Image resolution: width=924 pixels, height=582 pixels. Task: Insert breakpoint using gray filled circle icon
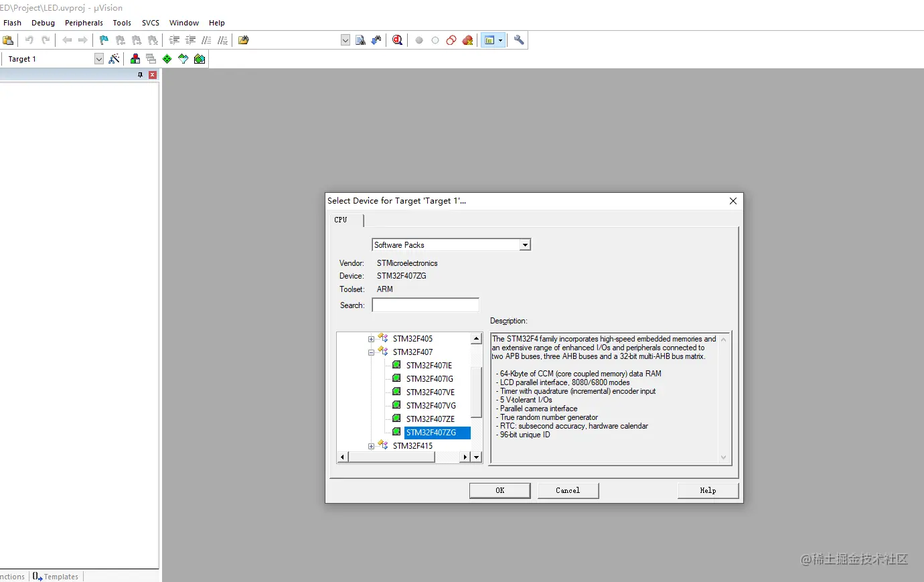419,40
